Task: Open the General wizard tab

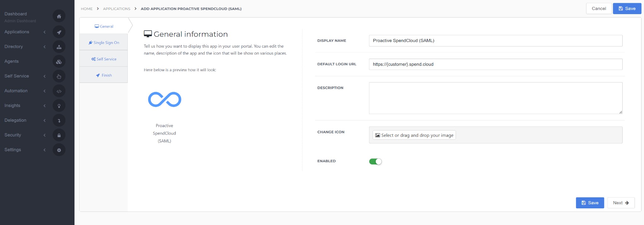Action: (x=104, y=26)
